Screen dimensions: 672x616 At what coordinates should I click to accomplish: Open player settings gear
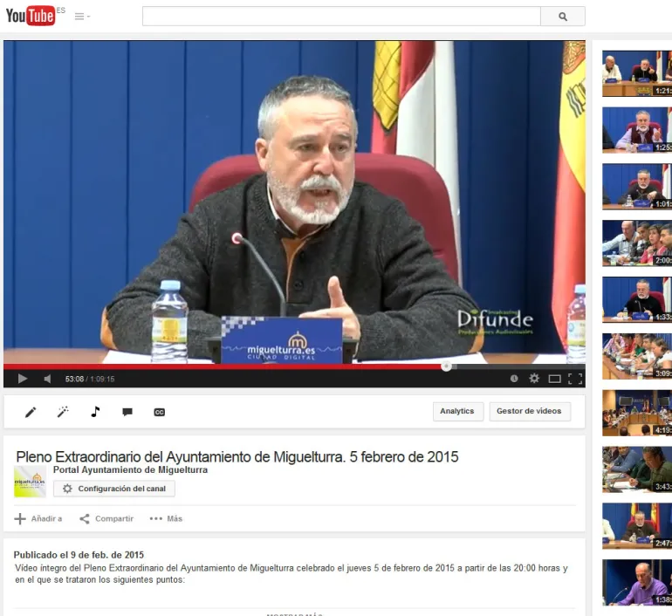pyautogui.click(x=534, y=379)
